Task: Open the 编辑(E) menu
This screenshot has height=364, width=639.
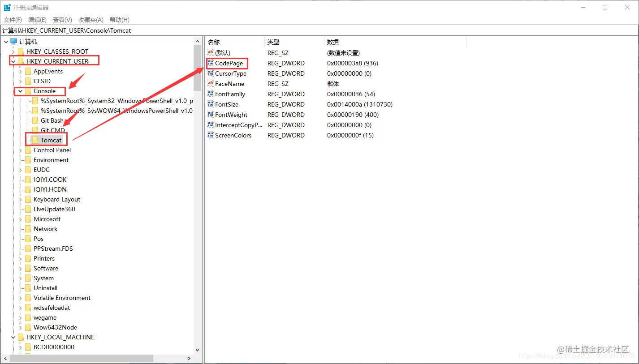Action: [37, 20]
